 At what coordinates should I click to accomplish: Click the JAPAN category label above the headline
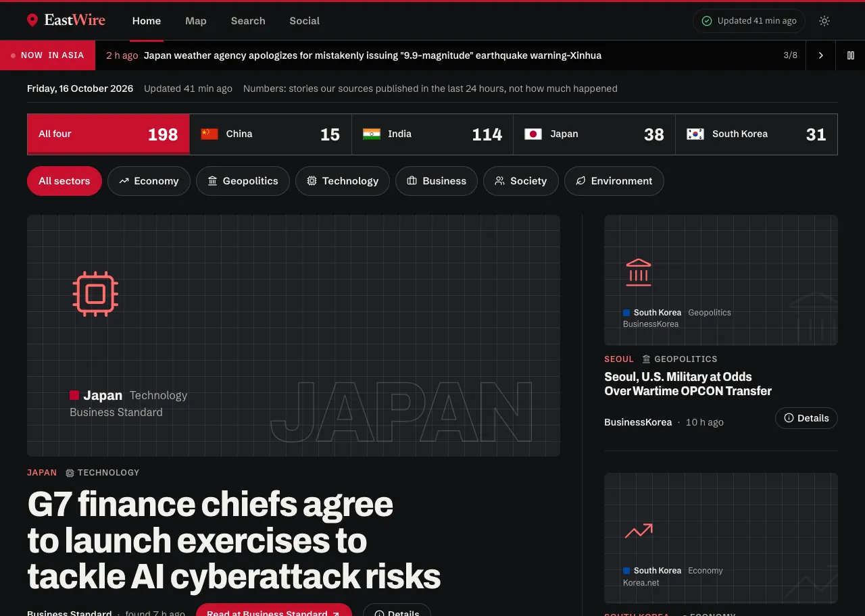(x=42, y=473)
